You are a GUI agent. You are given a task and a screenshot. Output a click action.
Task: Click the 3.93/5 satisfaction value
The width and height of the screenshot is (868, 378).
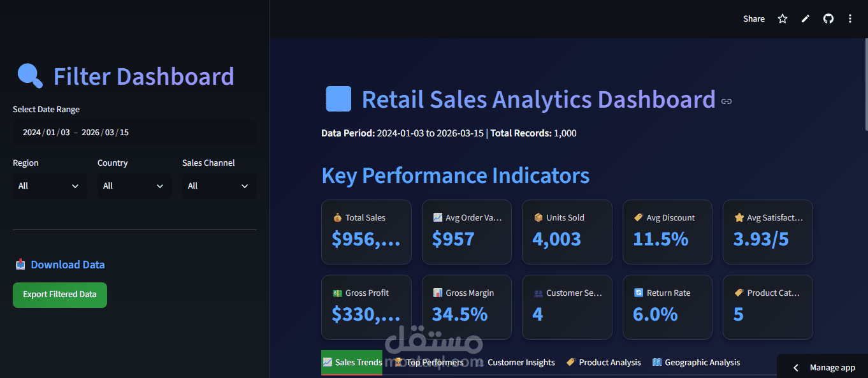[761, 239]
